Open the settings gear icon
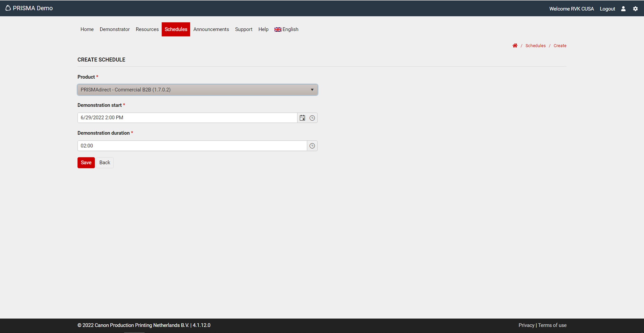Screen dimensions: 644x333 (x=635, y=9)
